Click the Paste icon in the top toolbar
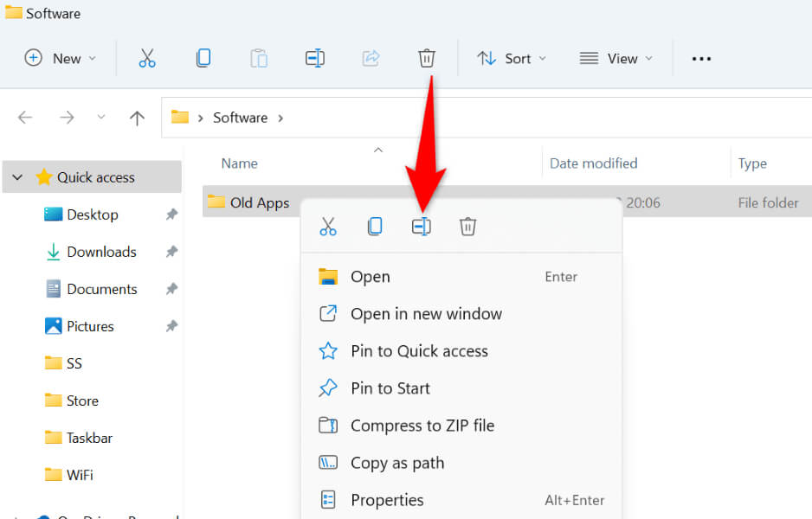The image size is (812, 519). (259, 58)
